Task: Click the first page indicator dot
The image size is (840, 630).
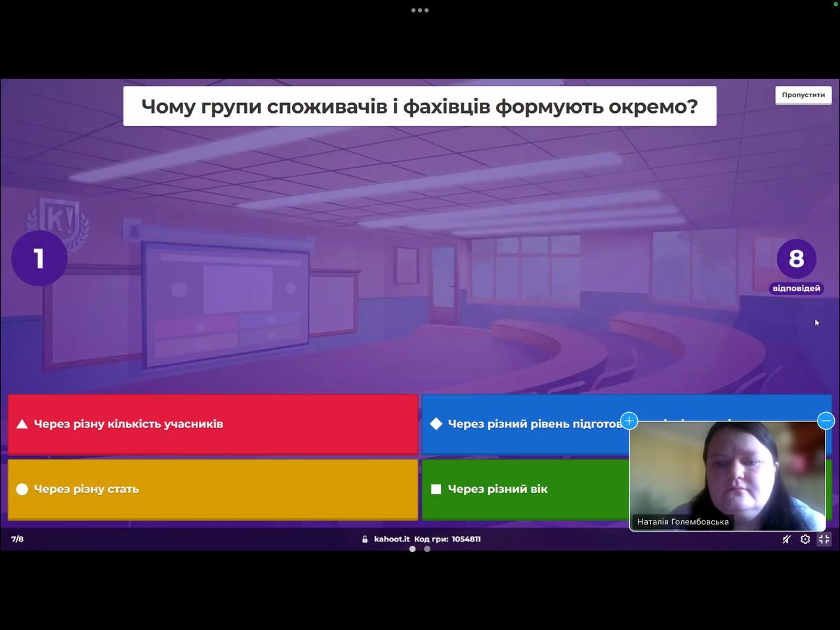Action: [x=412, y=549]
